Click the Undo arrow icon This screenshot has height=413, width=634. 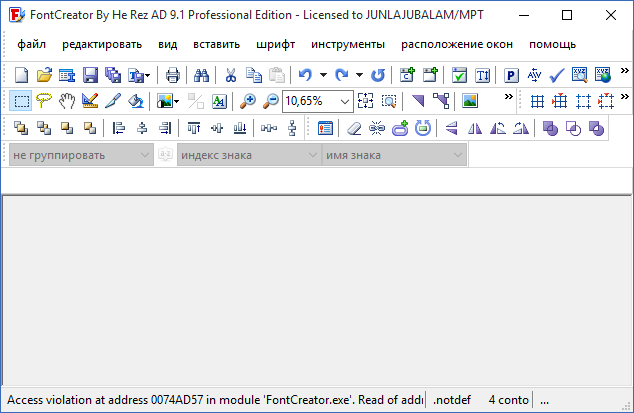(x=305, y=75)
